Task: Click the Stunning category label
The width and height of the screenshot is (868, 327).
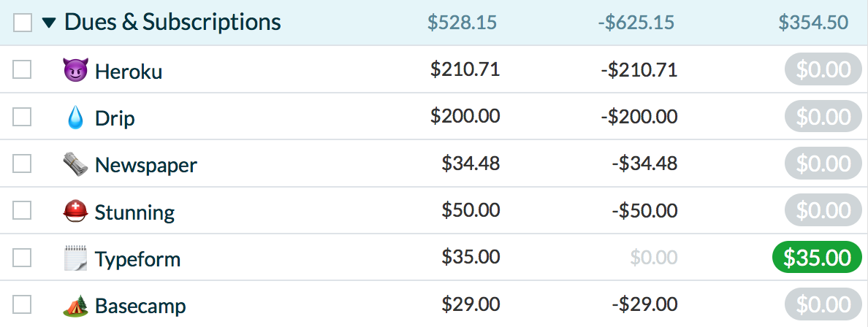Action: pos(134,212)
